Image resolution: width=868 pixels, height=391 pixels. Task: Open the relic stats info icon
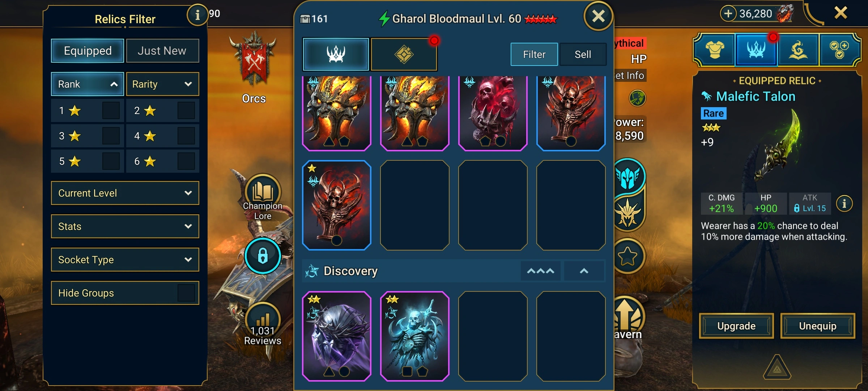click(844, 203)
